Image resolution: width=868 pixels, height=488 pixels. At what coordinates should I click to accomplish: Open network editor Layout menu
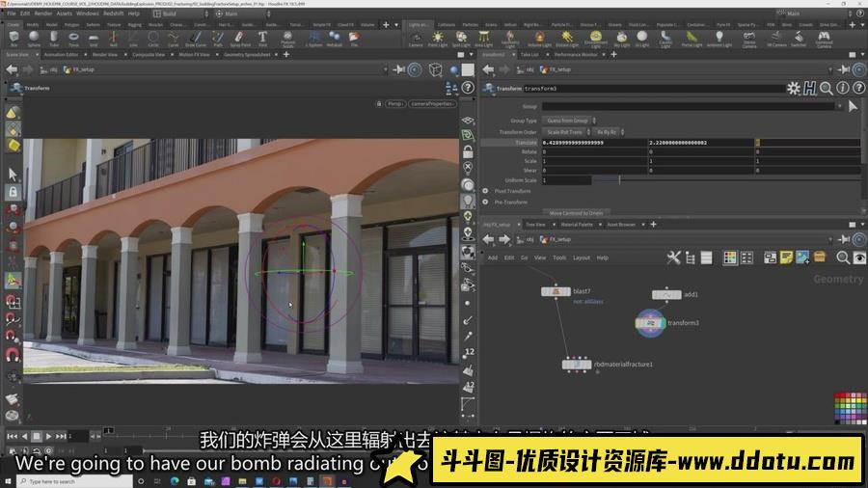[x=582, y=258]
